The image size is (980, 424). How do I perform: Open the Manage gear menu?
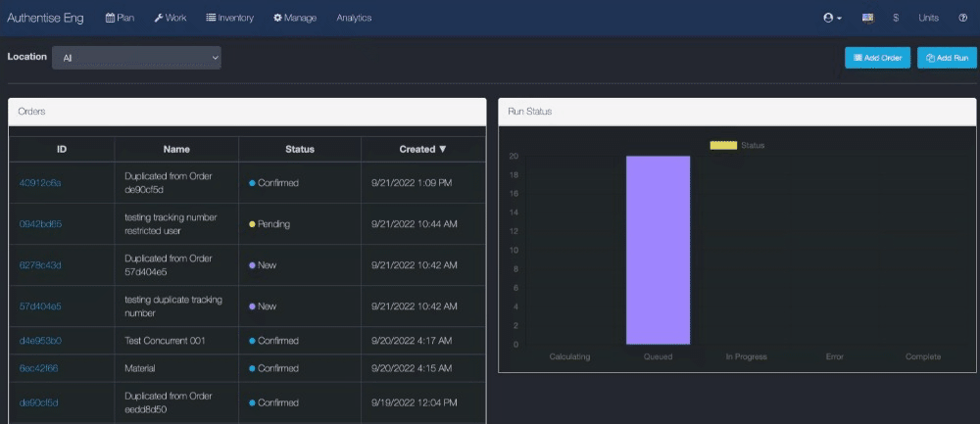click(x=295, y=18)
